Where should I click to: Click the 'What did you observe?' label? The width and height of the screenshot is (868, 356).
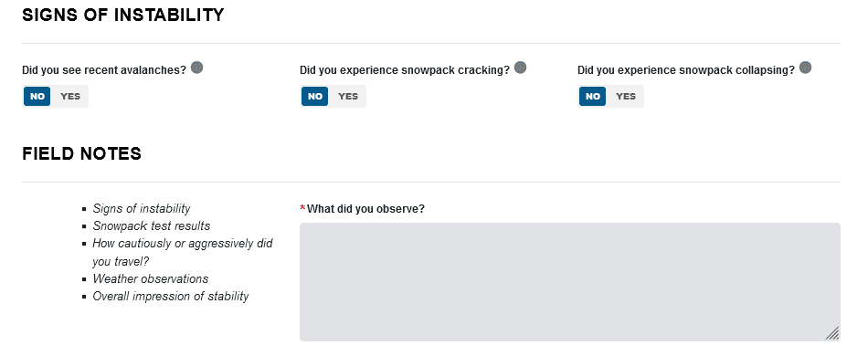(365, 209)
